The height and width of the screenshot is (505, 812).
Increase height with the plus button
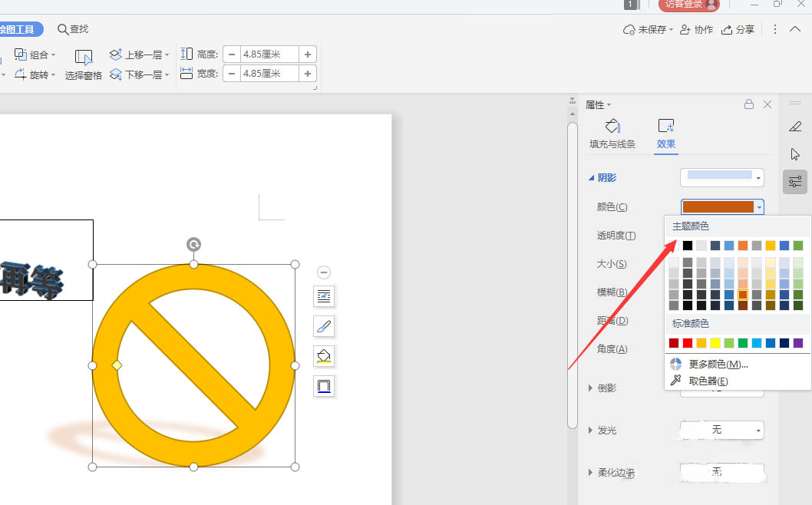tap(307, 54)
